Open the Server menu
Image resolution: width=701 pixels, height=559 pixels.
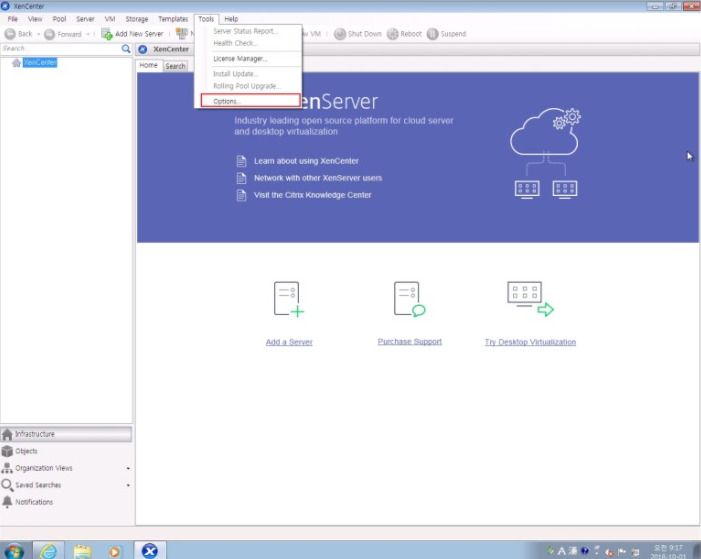point(85,19)
